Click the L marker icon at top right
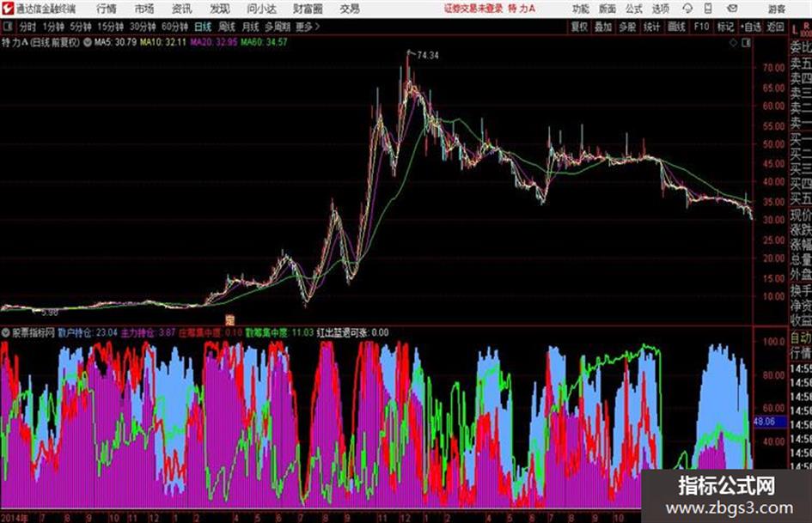 796,31
